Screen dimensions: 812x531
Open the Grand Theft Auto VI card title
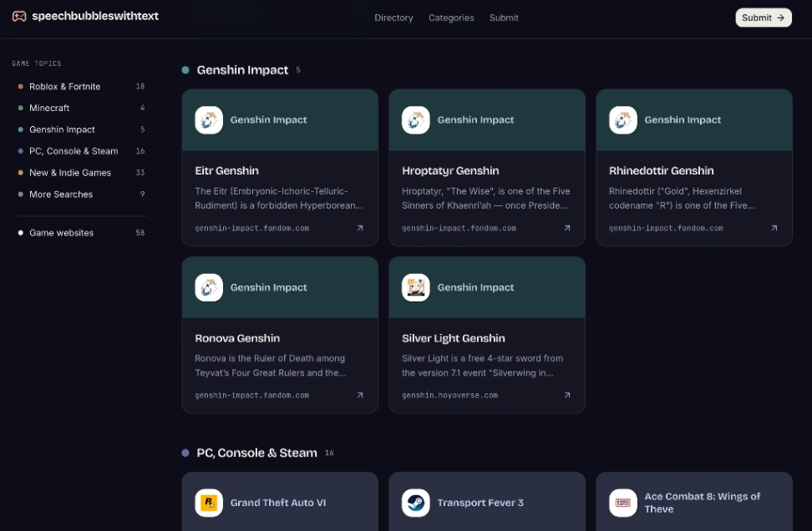(x=278, y=503)
